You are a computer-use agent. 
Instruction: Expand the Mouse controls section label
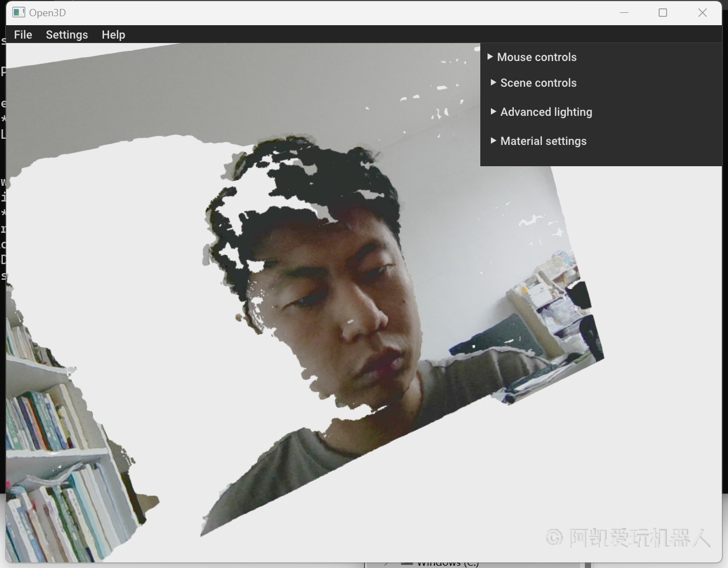(x=536, y=57)
